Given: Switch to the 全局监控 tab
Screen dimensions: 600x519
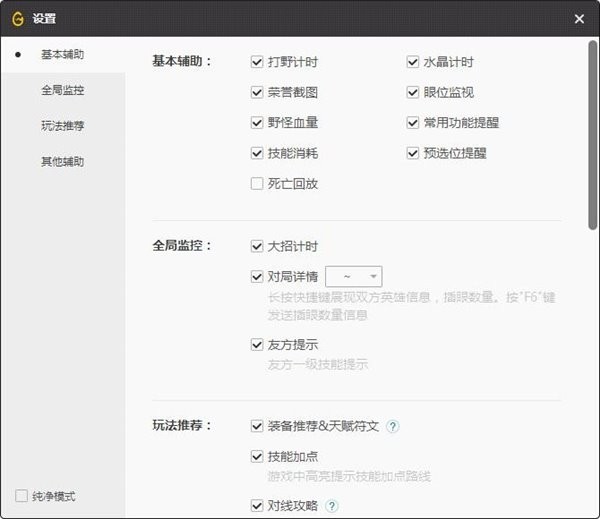Looking at the screenshot, I should coord(62,90).
